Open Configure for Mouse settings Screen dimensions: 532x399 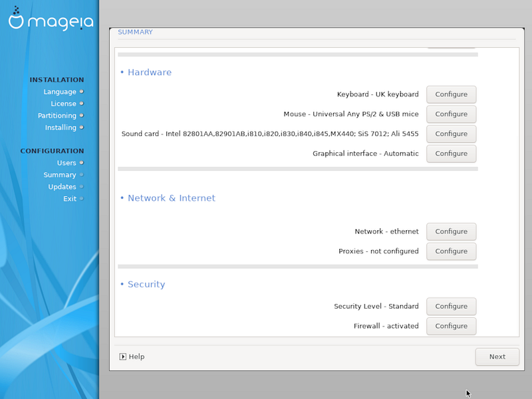[452, 114]
